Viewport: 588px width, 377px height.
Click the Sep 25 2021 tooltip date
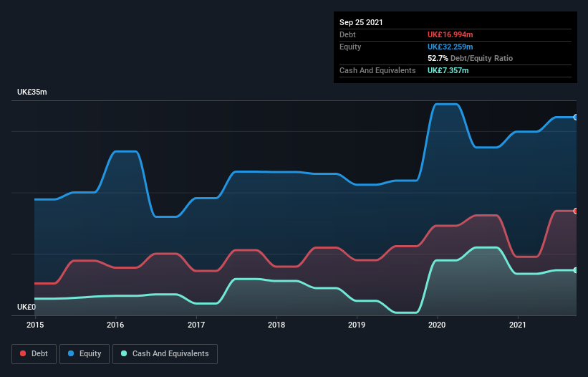tap(361, 22)
